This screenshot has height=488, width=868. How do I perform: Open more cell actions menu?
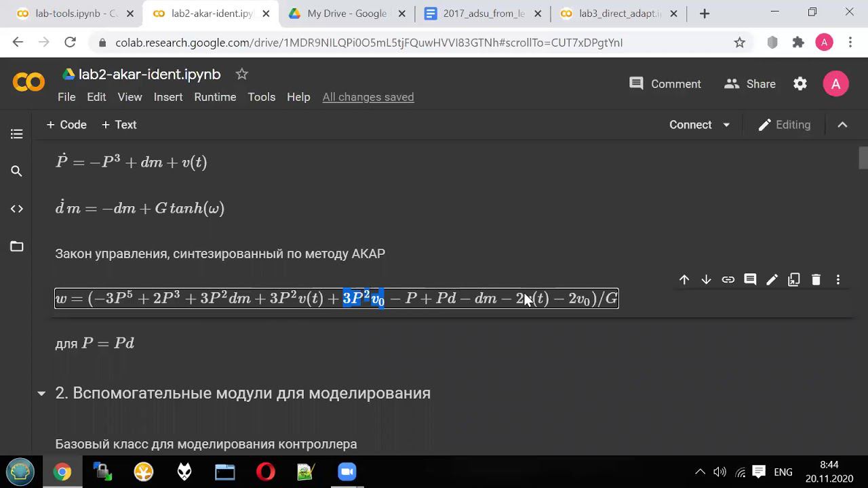[x=838, y=279]
